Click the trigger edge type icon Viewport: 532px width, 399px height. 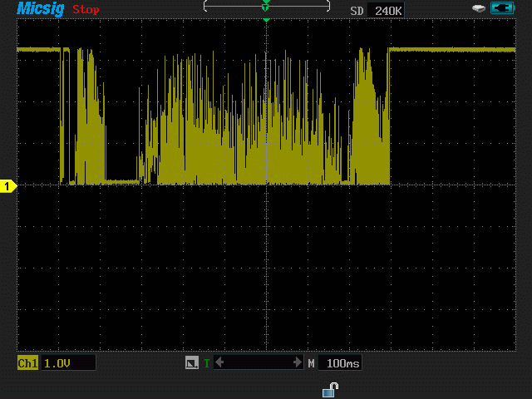[x=192, y=363]
